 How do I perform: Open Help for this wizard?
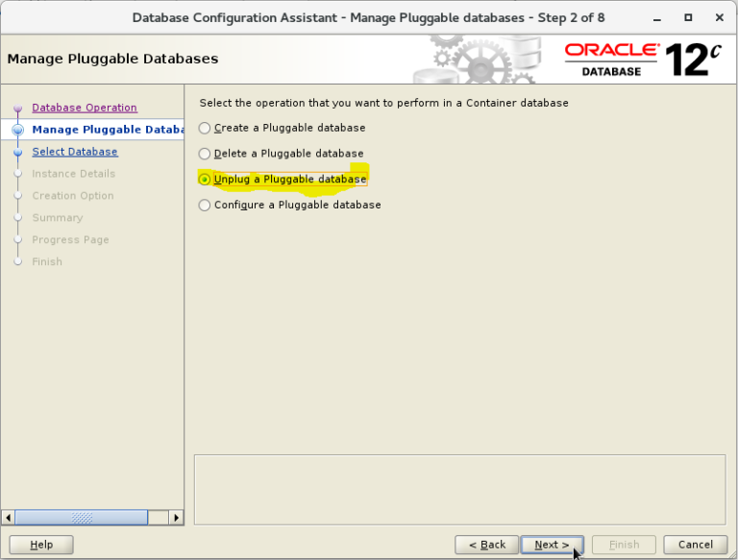tap(41, 545)
